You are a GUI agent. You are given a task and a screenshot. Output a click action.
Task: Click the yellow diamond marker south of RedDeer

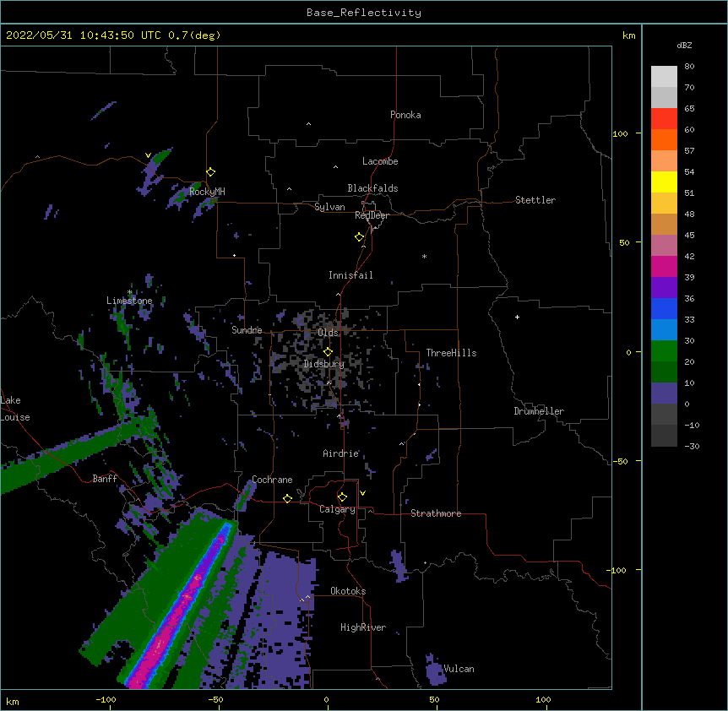point(360,237)
